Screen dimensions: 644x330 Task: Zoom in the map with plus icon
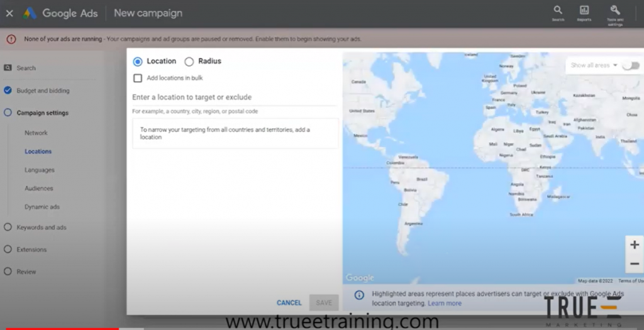click(x=634, y=245)
